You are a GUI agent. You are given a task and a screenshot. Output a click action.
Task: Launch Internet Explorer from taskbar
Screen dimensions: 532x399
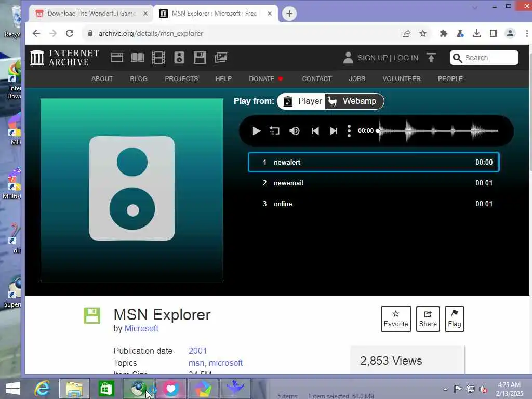coord(42,389)
